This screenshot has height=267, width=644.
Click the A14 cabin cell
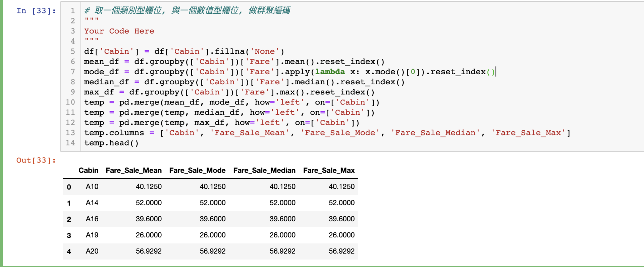point(92,203)
